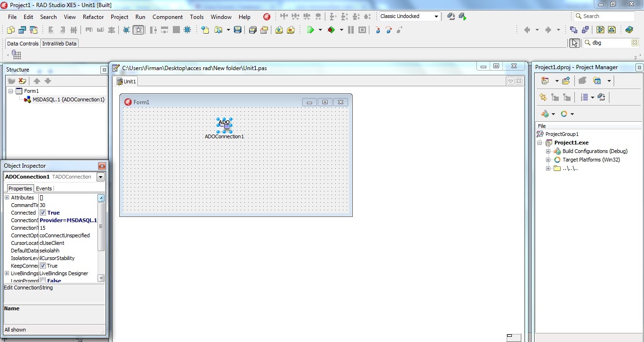The width and height of the screenshot is (644, 342).
Task: Click the Edit ConnectionString link
Action: (x=28, y=288)
